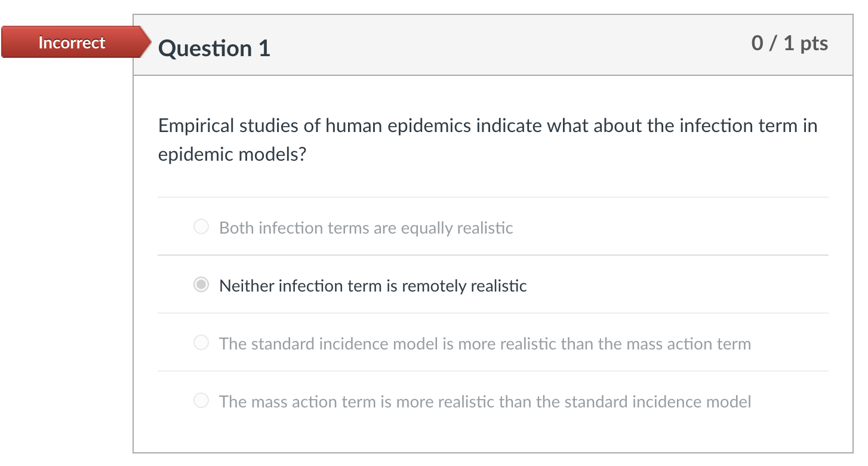Click the red Incorrect flag badge

[71, 42]
